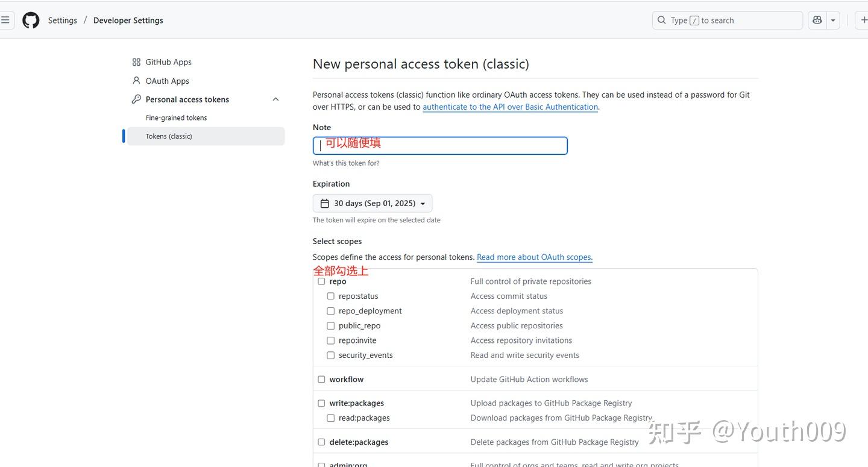Viewport: 868px width, 467px height.
Task: Click the GitHub Octocat logo
Action: (31, 20)
